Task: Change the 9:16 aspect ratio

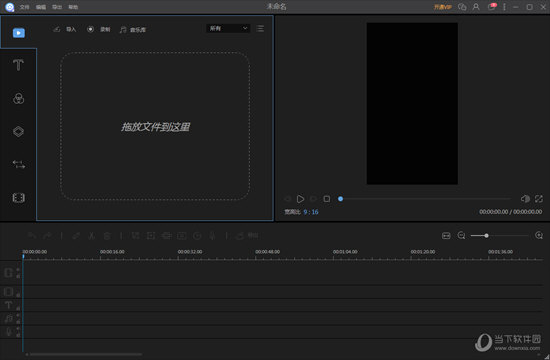Action: [x=311, y=212]
